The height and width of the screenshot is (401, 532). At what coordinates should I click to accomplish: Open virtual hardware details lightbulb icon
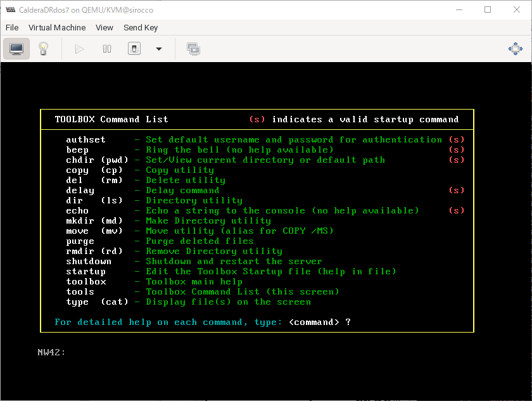43,49
